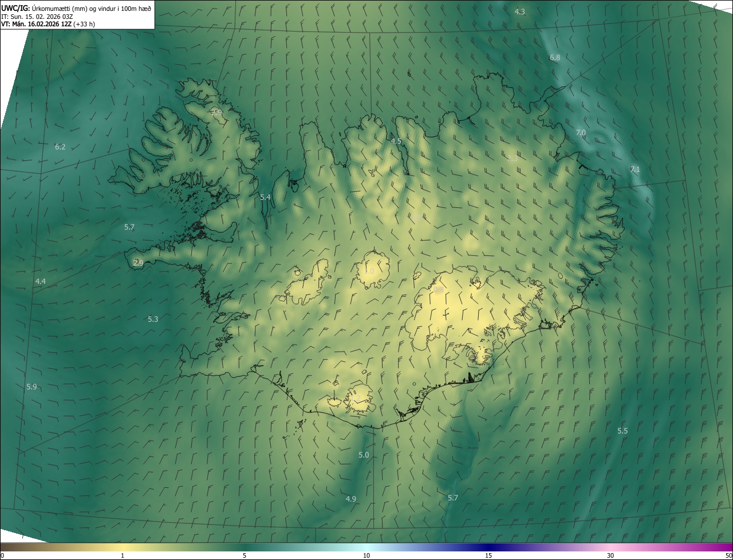The width and height of the screenshot is (733, 560).
Task: Select the "IT: Sun. 15. 02. 2026 03Z" line
Action: pos(37,16)
